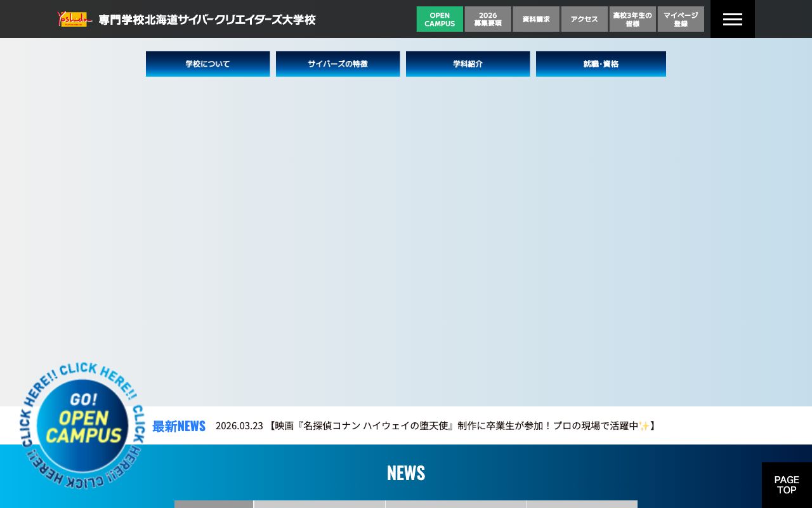Open the 資料請求 (materials request) button

click(536, 18)
